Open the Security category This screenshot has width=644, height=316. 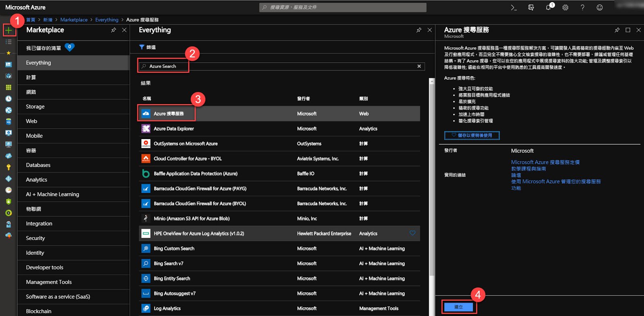tap(73, 238)
